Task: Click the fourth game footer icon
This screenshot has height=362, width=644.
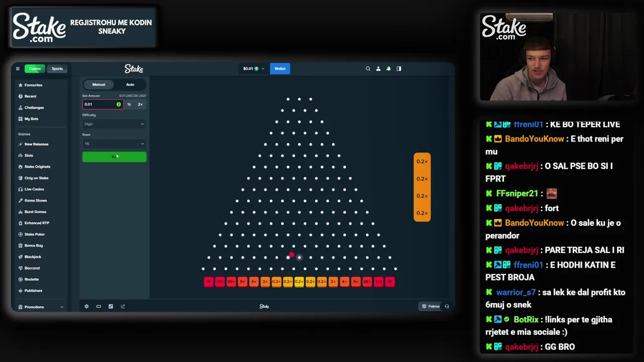Action: point(123,306)
